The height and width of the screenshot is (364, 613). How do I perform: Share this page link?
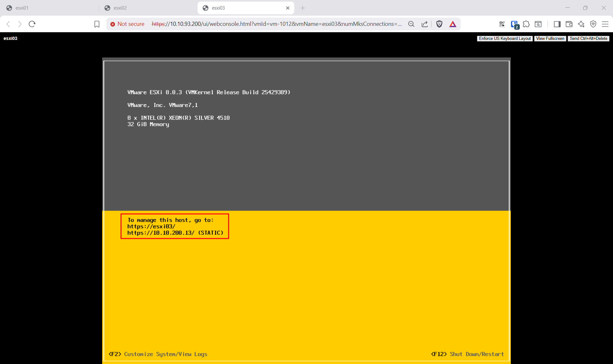[x=425, y=24]
